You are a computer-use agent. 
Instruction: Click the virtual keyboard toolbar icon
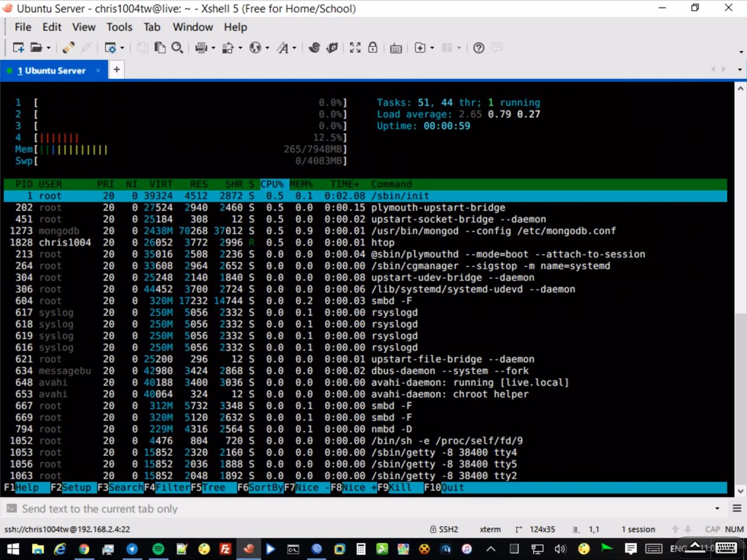point(396,48)
